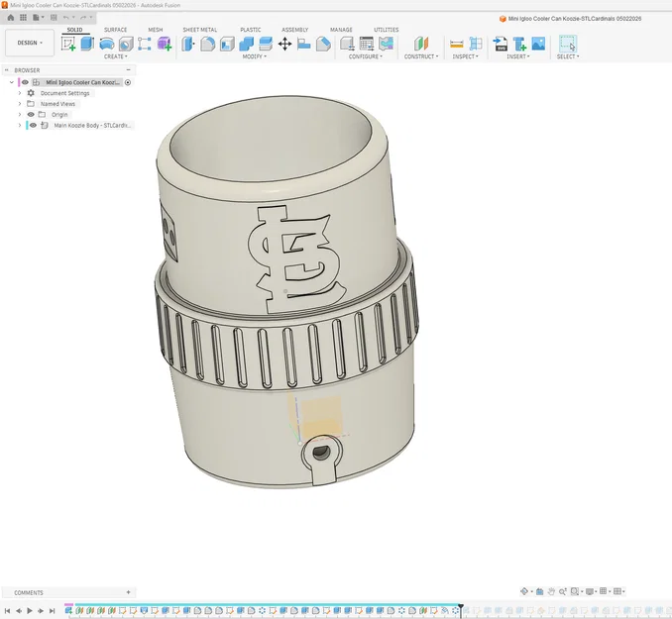Expand the Origin node

[x=19, y=114]
